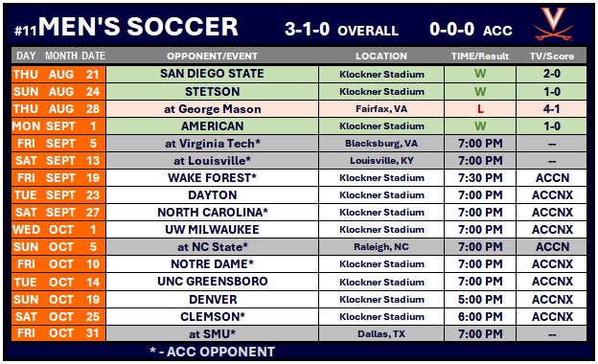Viewport: 598px width, 364px height.
Task: Select the CLEMSON* opponent cell
Action: [x=213, y=317]
